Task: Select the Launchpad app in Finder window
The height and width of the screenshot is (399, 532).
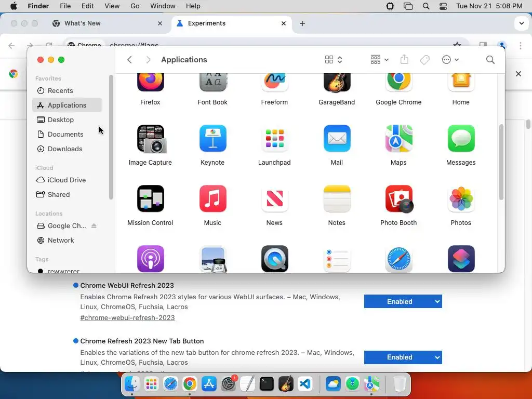Action: pyautogui.click(x=274, y=138)
